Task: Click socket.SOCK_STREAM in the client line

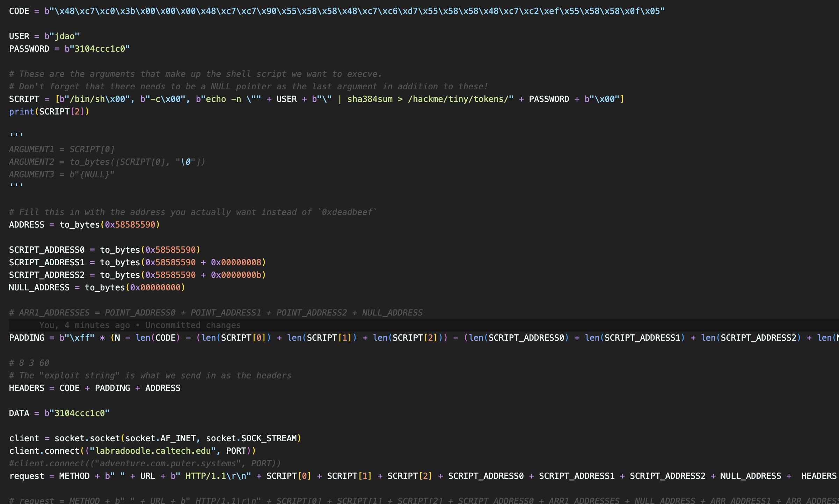Action: click(251, 438)
